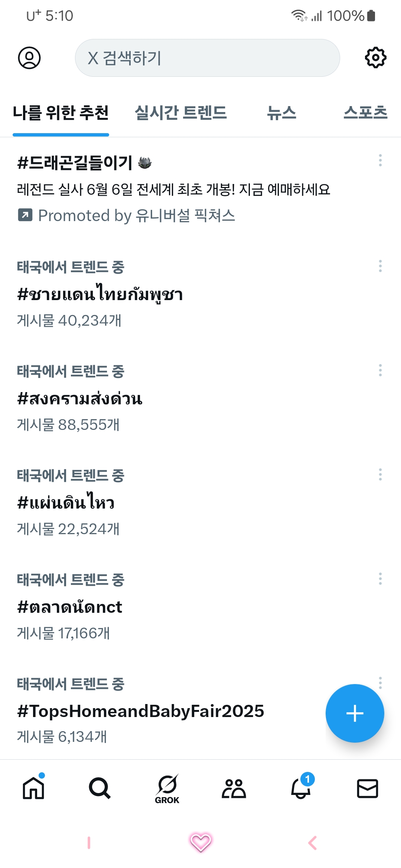Tap the X 검색하기 search field
401x868 pixels.
point(207,58)
